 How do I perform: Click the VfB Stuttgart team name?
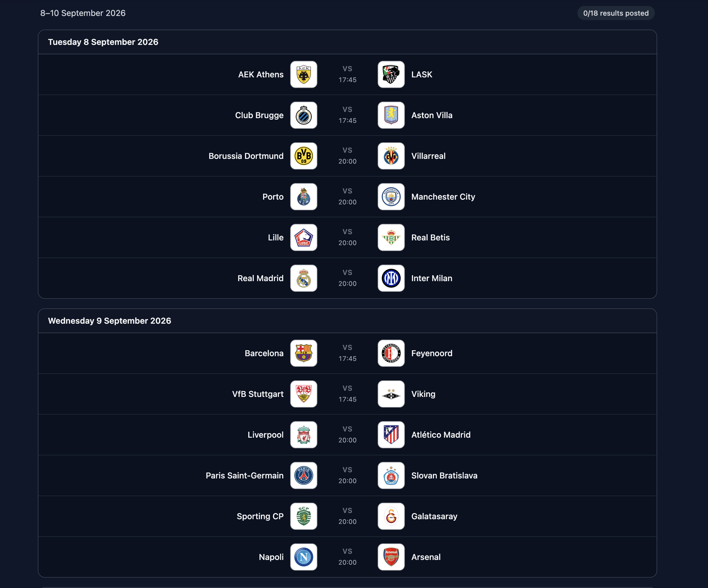(x=258, y=394)
